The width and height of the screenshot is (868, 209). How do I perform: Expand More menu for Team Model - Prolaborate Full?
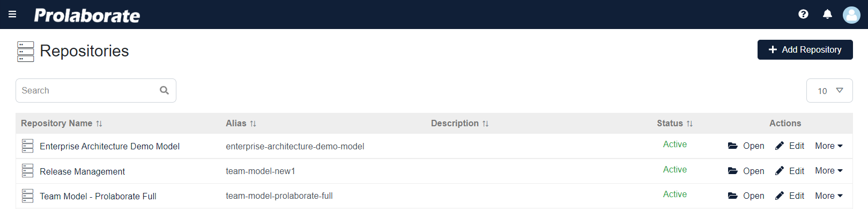coord(829,196)
